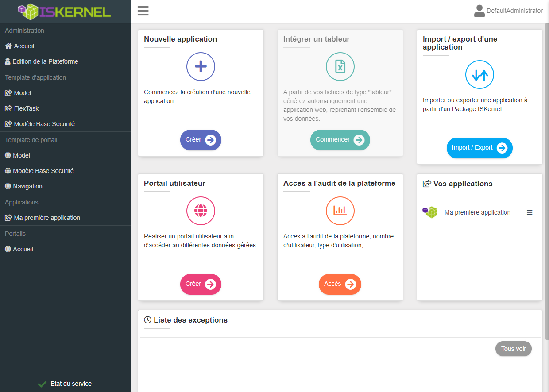Click the ISKernel logo in the header

[x=65, y=12]
